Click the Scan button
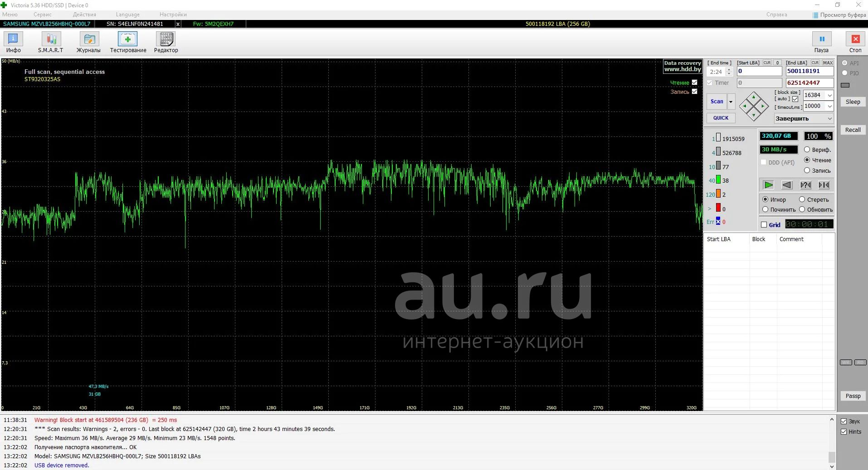This screenshot has width=868, height=470. [x=717, y=102]
